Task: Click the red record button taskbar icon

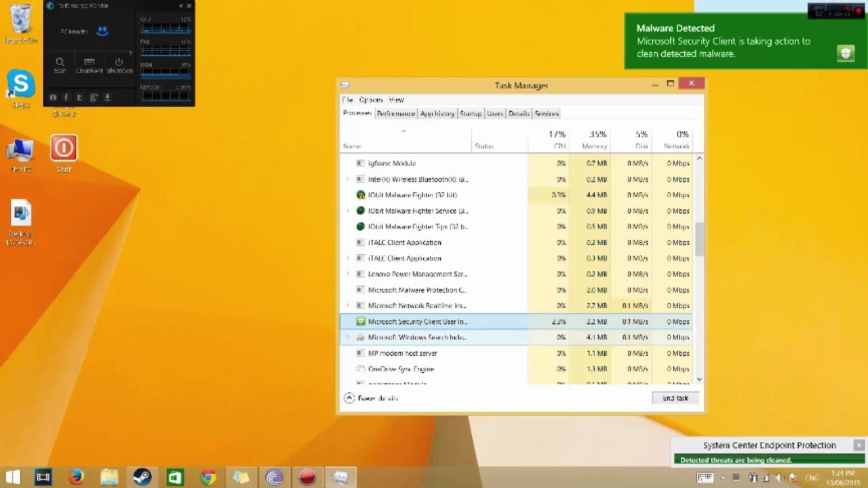Action: [x=307, y=477]
